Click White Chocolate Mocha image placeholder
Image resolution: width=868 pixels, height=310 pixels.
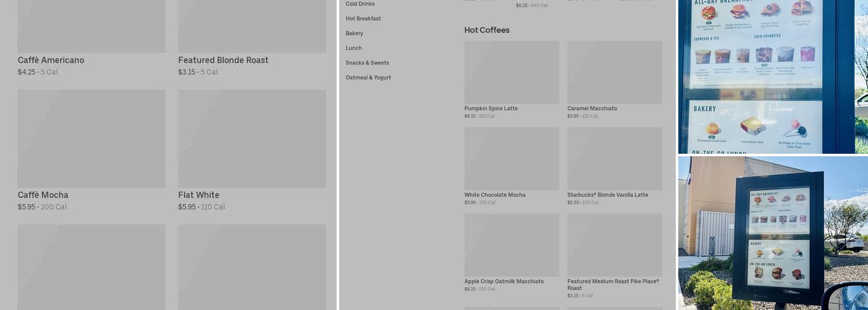tap(511, 159)
